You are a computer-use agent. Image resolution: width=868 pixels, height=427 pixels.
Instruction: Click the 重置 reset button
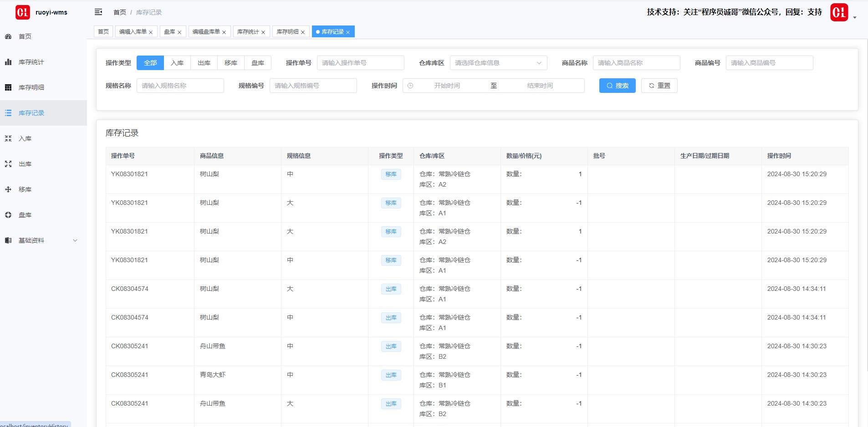click(659, 86)
